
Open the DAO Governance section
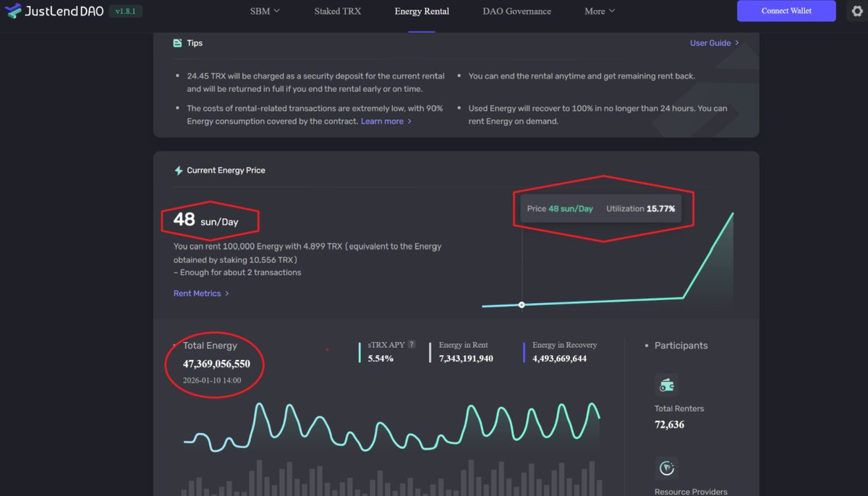(516, 12)
